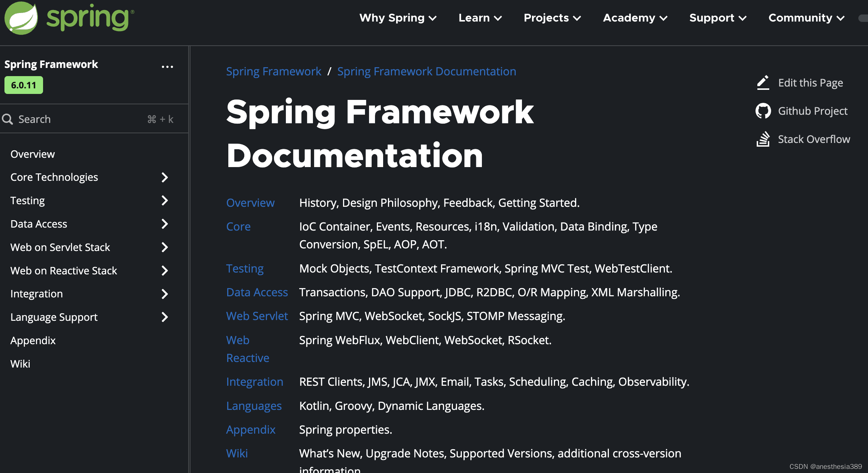
Task: Click the search magnifier icon
Action: pos(7,119)
